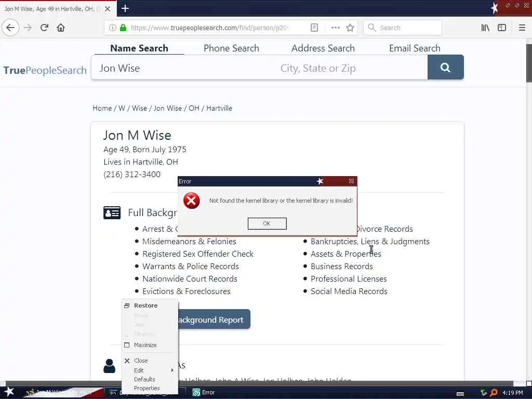
Task: Open the star Start button on taskbar
Action: click(x=9, y=392)
